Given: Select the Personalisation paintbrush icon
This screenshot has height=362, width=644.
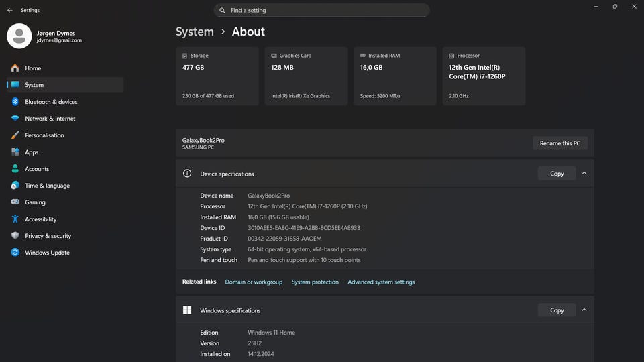Looking at the screenshot, I should tap(15, 135).
